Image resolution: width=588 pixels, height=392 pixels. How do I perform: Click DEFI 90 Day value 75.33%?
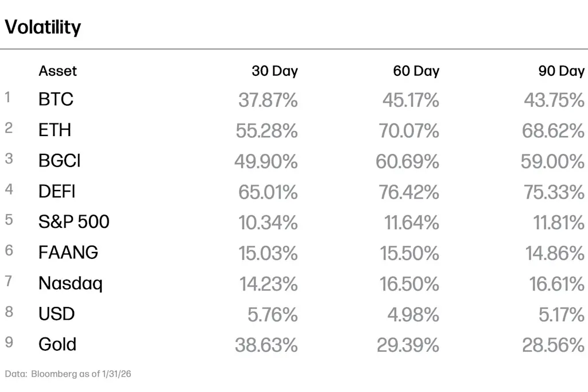tap(554, 192)
